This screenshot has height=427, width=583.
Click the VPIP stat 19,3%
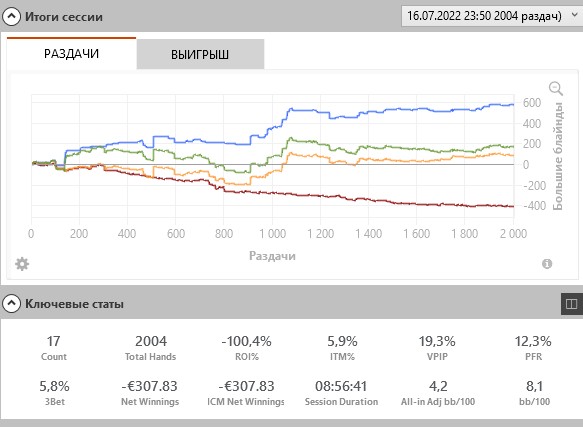click(x=437, y=341)
